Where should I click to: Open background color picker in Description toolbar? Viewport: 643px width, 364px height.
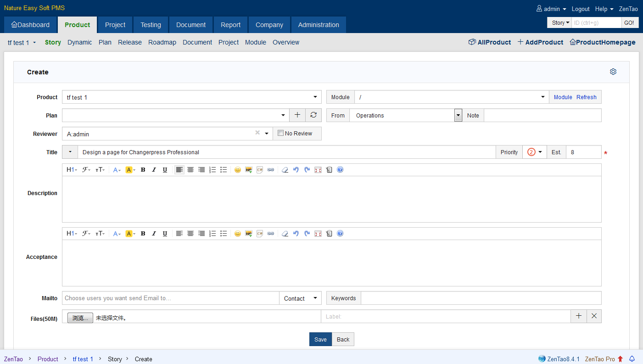point(130,170)
